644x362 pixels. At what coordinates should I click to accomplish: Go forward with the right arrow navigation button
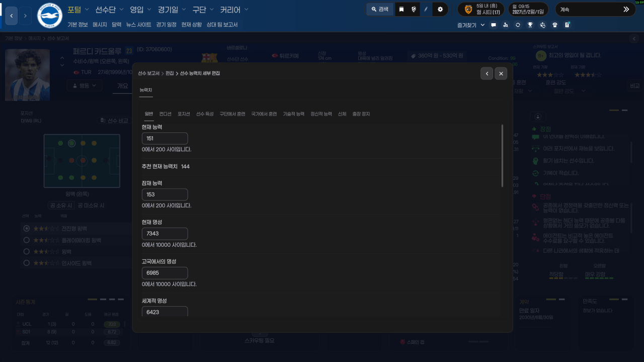[x=25, y=16]
